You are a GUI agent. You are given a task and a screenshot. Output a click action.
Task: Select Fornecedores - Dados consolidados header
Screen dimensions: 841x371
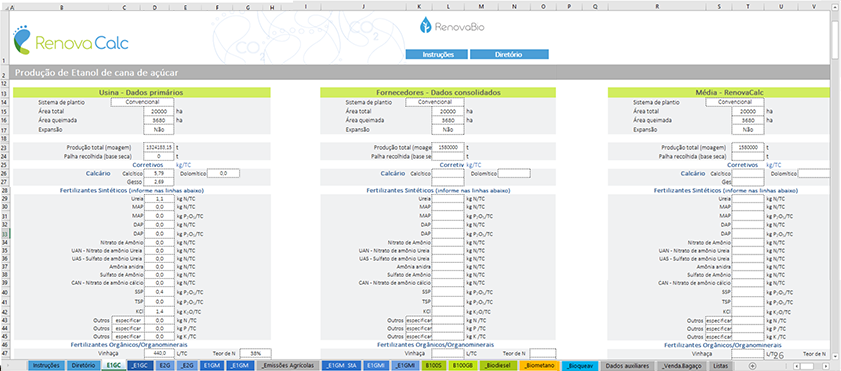438,92
